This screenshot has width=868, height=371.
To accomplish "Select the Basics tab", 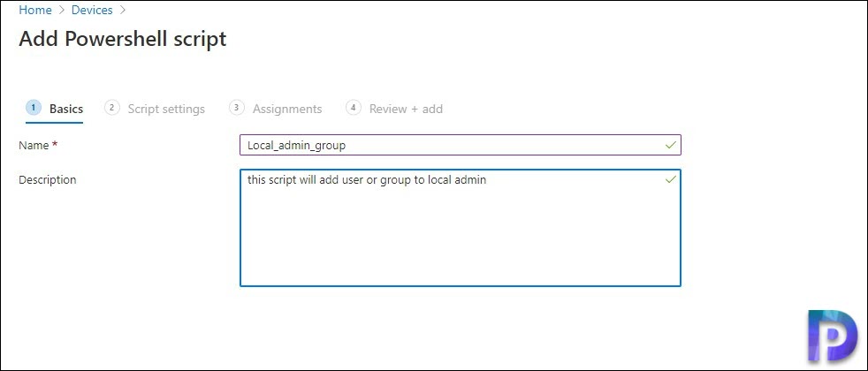I will point(54,109).
